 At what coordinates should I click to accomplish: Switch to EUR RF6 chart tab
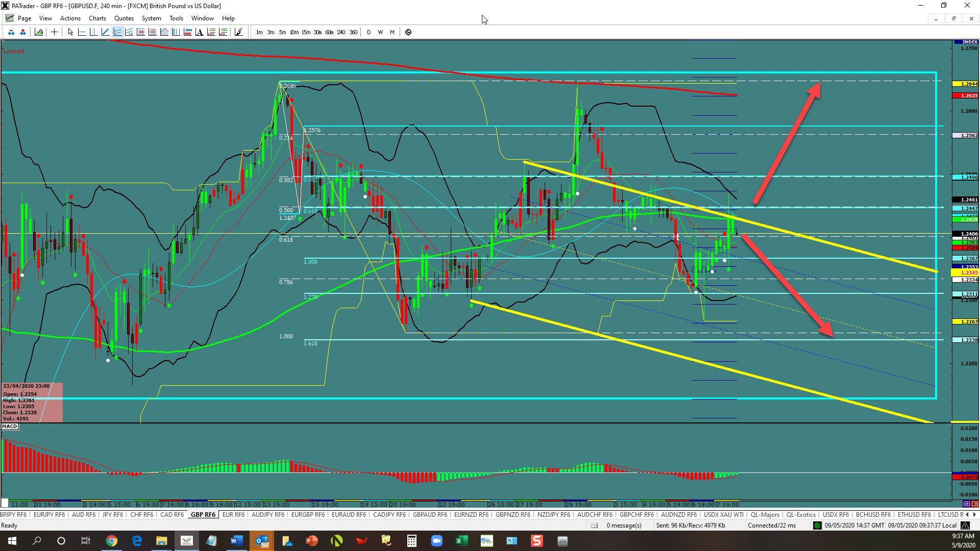click(x=233, y=515)
